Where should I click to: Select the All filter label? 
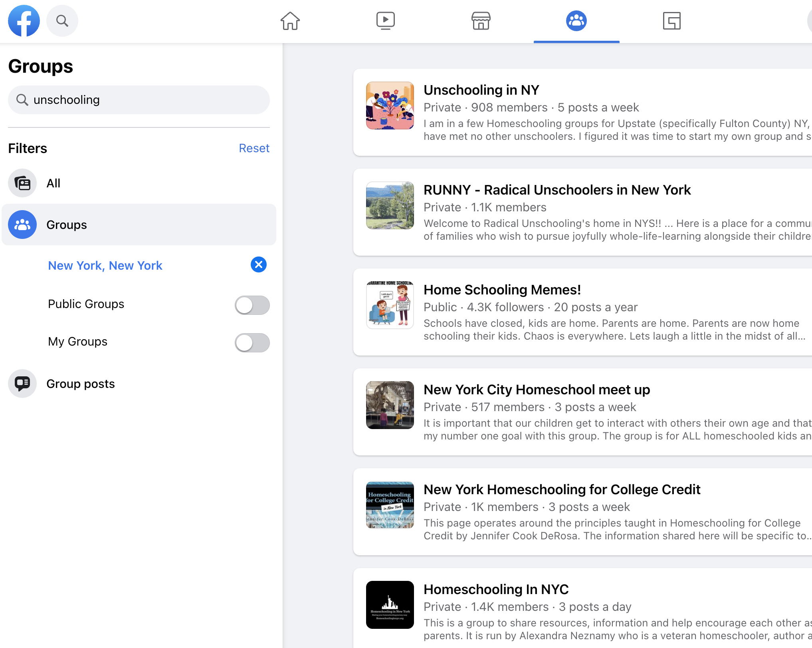point(53,183)
